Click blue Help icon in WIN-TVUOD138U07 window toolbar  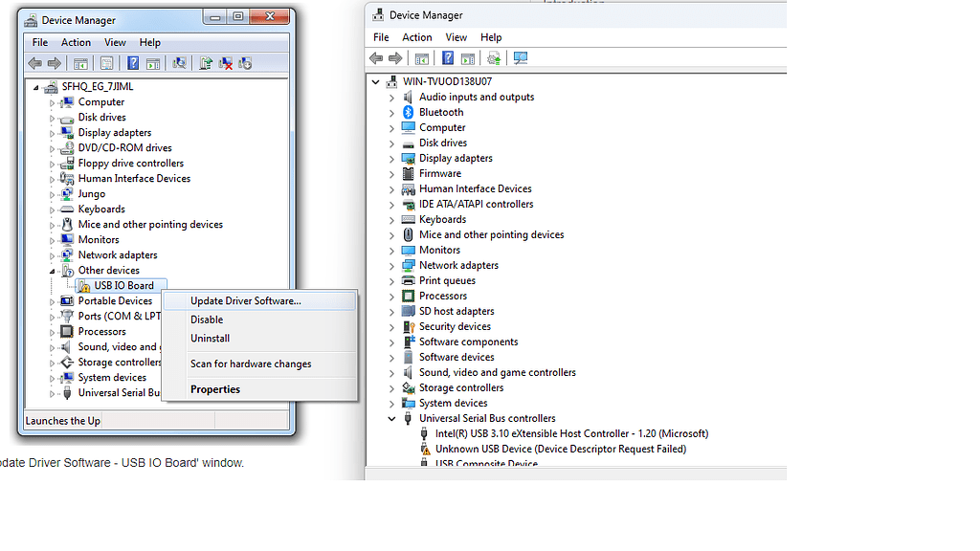447,58
